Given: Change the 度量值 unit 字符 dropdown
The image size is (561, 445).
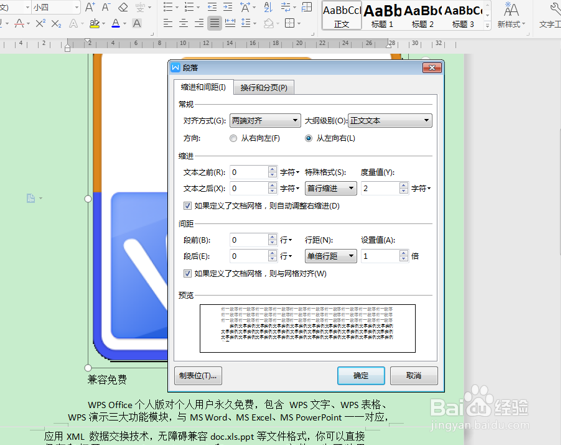Looking at the screenshot, I should pos(421,189).
